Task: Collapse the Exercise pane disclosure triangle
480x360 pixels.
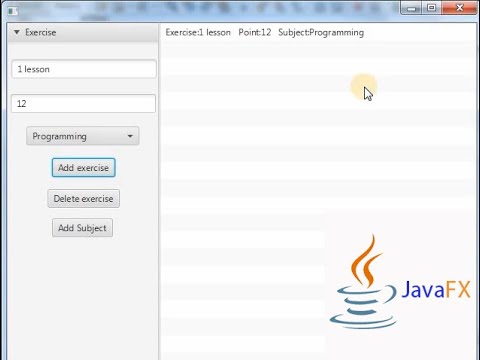Action: tap(17, 32)
